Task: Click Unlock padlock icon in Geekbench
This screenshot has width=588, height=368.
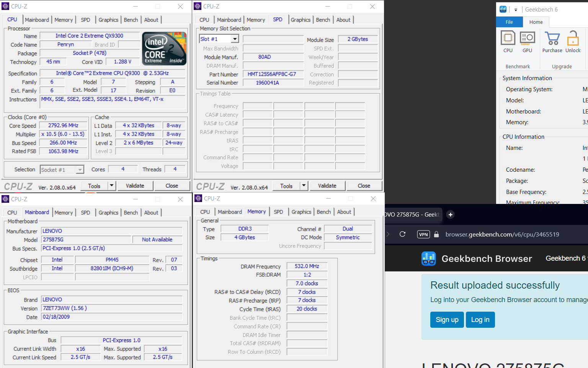Action: coord(573,38)
